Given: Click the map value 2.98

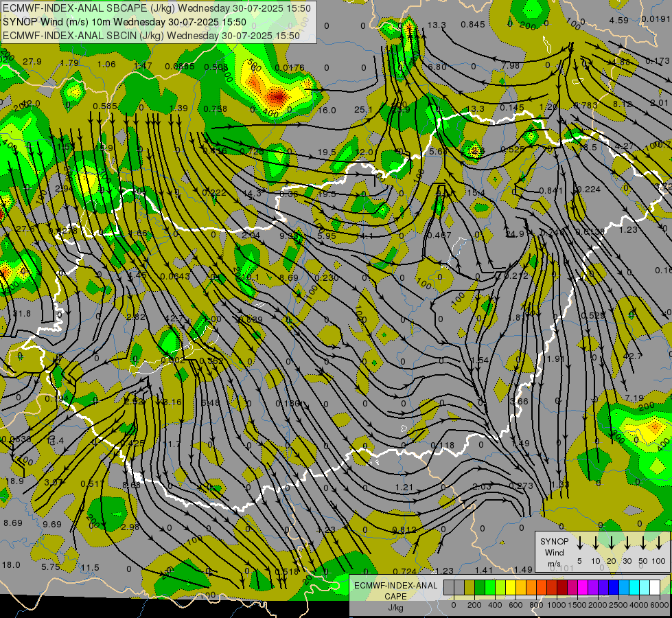Looking at the screenshot, I should pos(130,527).
